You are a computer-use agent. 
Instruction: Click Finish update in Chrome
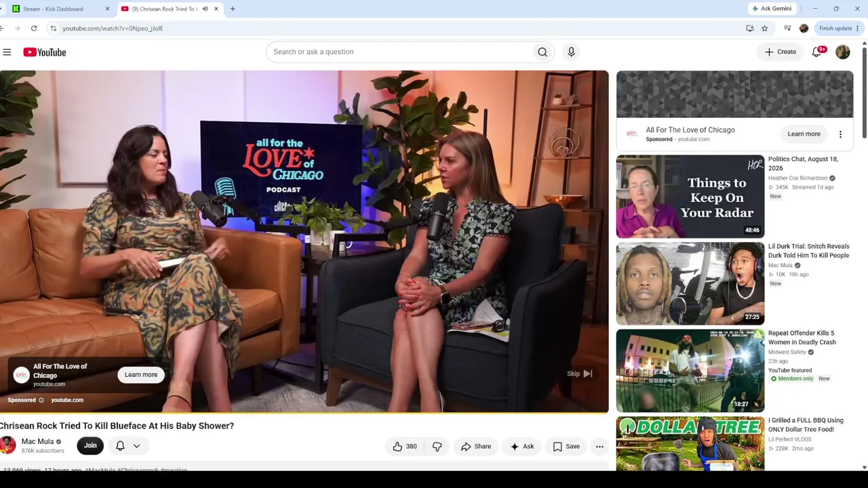pos(839,28)
